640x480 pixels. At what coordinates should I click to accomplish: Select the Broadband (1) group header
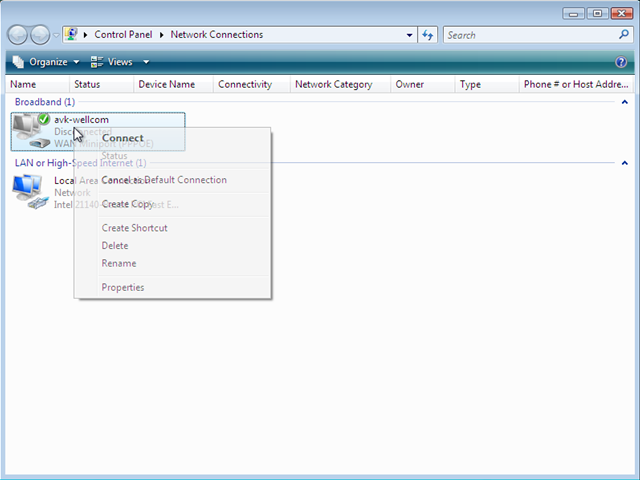[x=45, y=102]
